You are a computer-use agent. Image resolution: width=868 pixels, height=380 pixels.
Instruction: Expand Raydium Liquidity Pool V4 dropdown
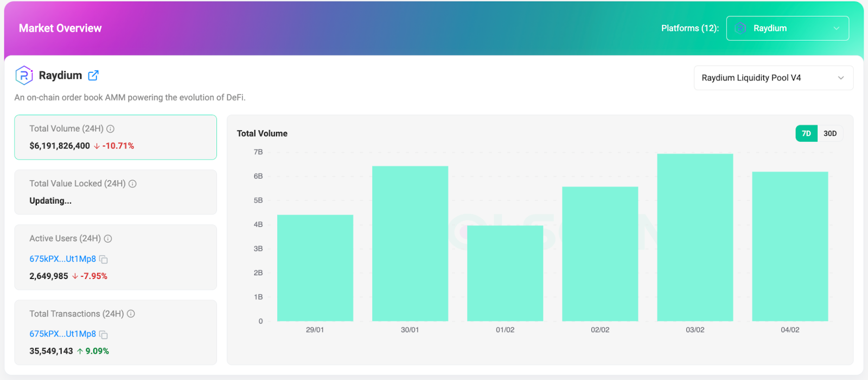(773, 78)
